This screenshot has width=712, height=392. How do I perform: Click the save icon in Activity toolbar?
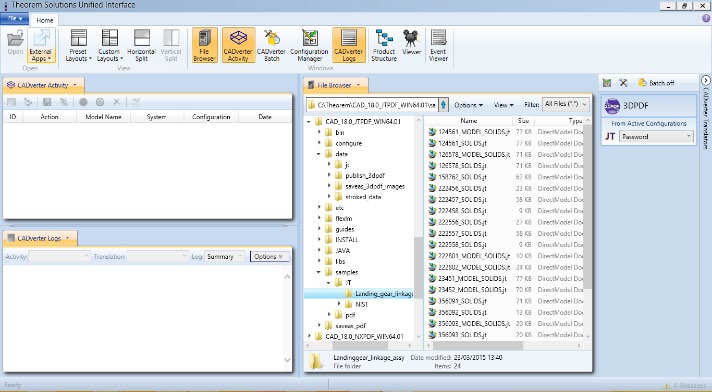coord(47,102)
